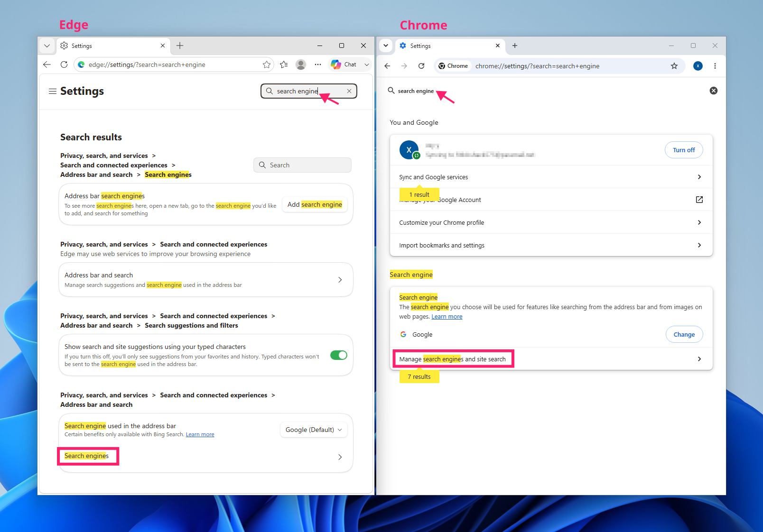Open Import bookmarks and settings row
This screenshot has width=763, height=532.
551,245
